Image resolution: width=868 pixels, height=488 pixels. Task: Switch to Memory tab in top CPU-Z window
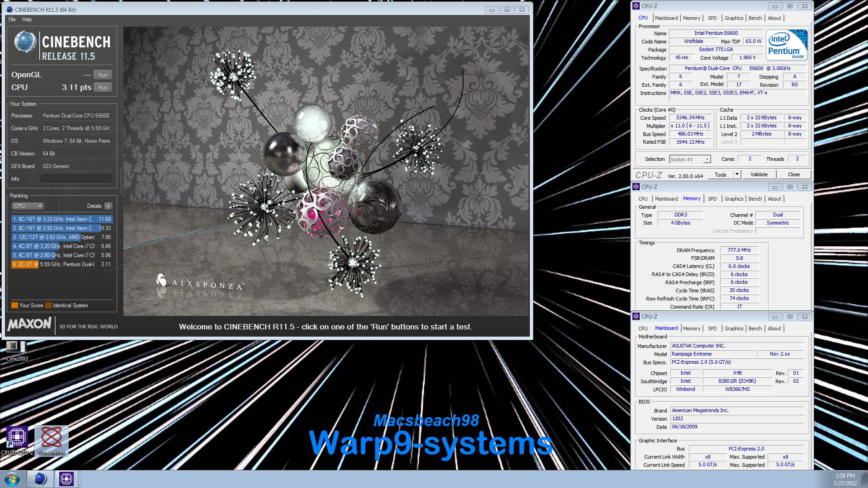tap(692, 18)
